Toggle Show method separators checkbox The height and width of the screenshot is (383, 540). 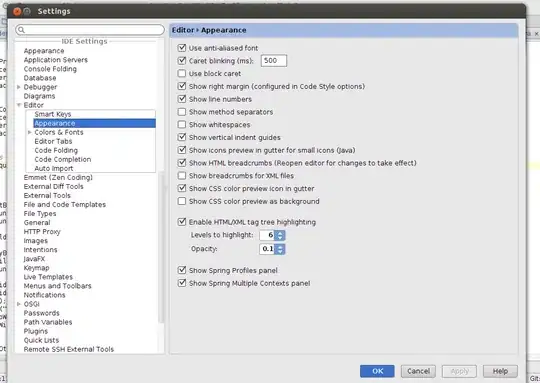coord(181,112)
